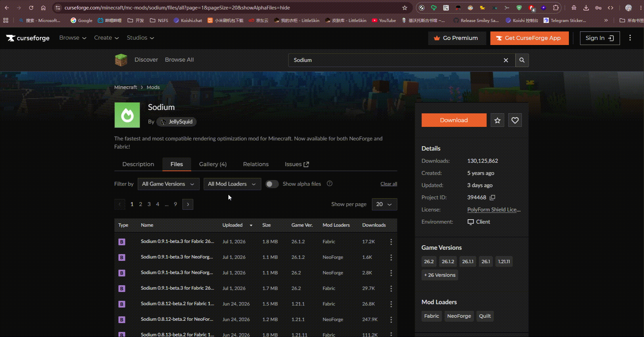Copy the Project ID 394468
Viewport: 644px width, 337px height.
point(492,197)
